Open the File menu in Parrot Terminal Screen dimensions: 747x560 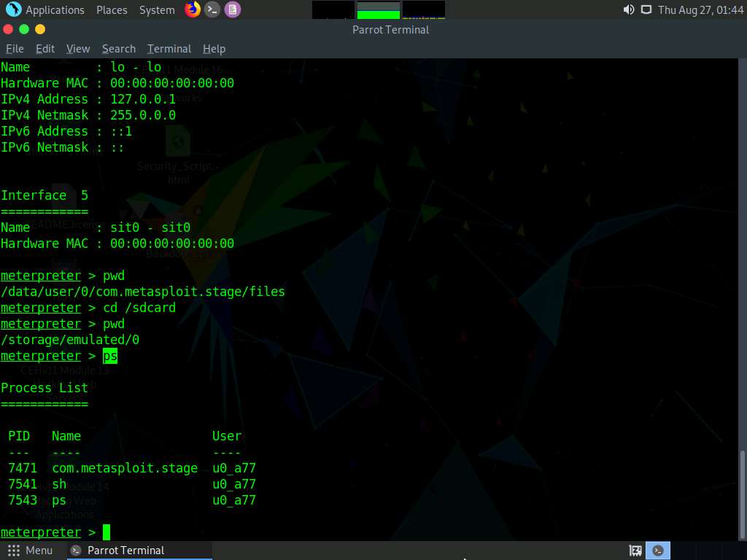(14, 49)
